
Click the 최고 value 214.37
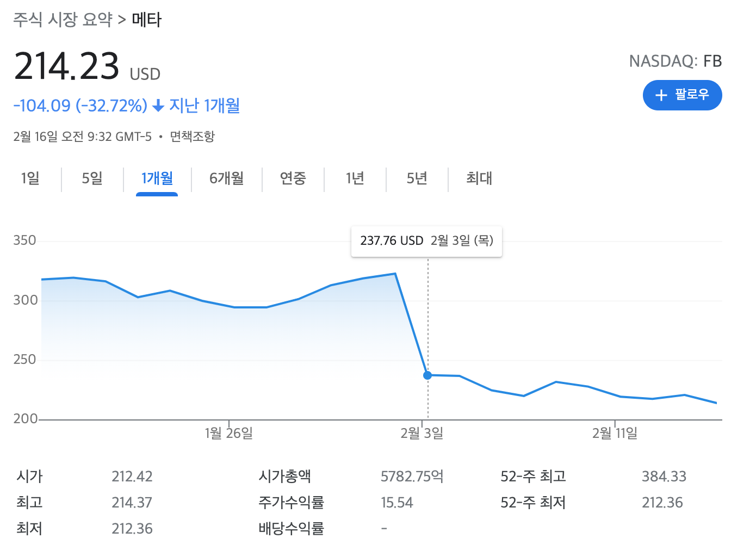pos(132,503)
